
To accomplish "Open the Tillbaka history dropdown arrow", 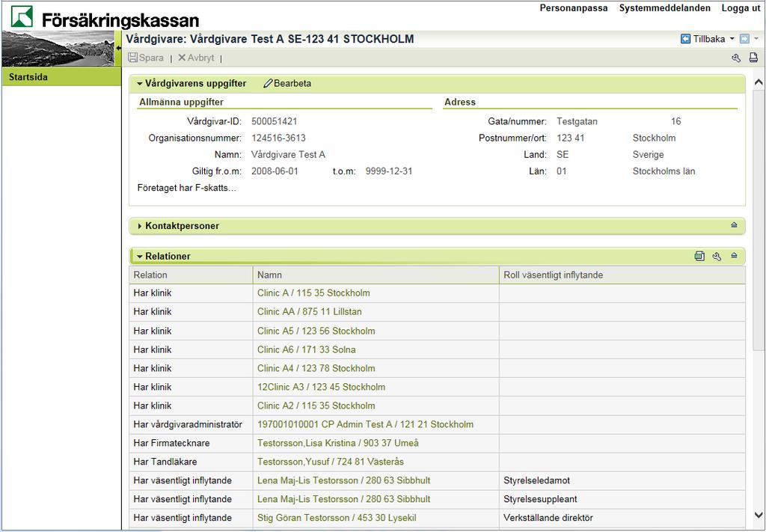I will click(x=732, y=39).
